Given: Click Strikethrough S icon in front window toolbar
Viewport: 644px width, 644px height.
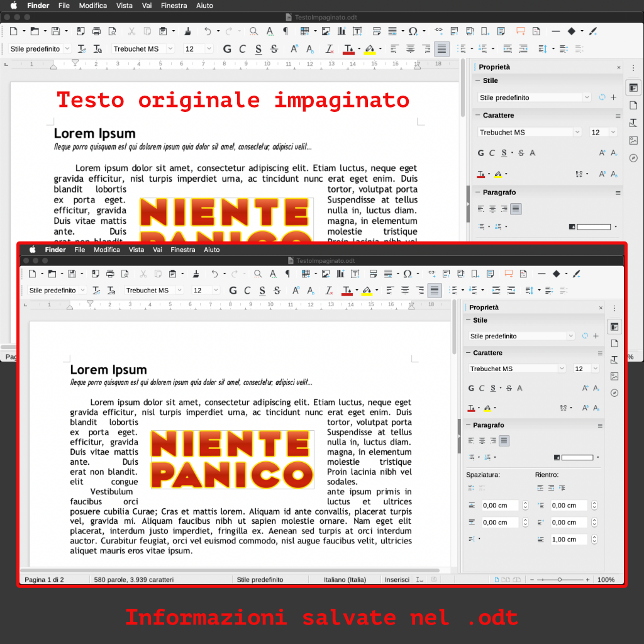Looking at the screenshot, I should coord(276,291).
